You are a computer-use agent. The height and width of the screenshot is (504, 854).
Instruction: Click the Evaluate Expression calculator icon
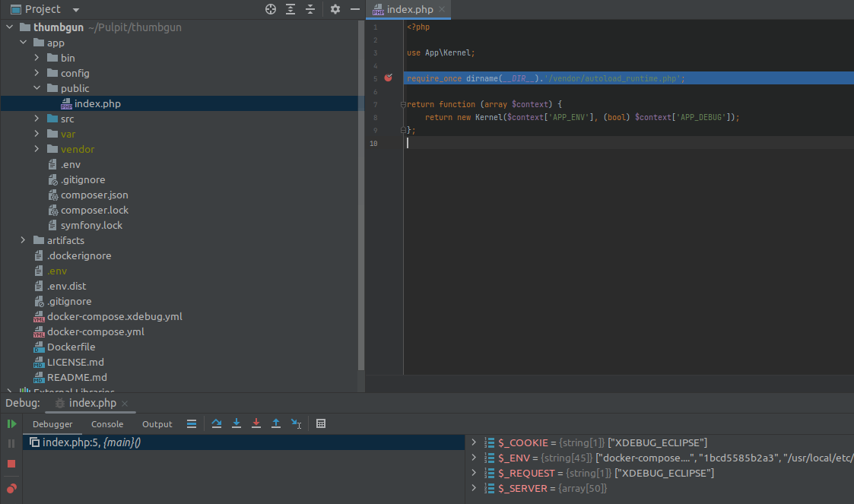321,423
